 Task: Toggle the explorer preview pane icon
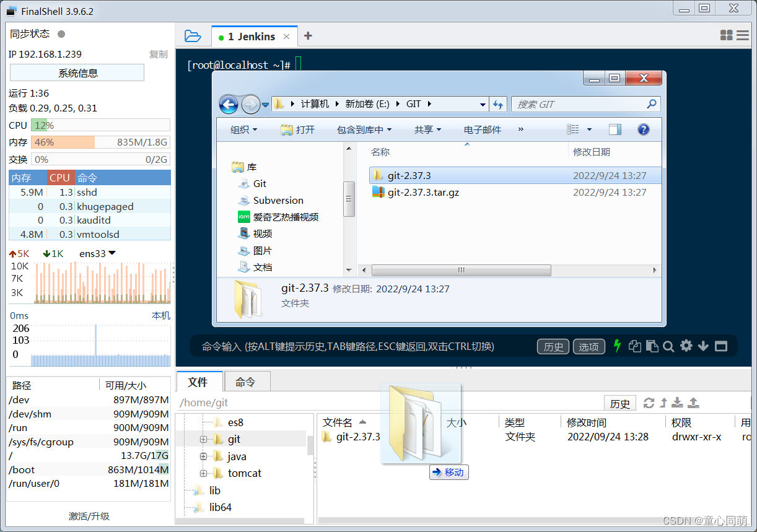(x=615, y=129)
